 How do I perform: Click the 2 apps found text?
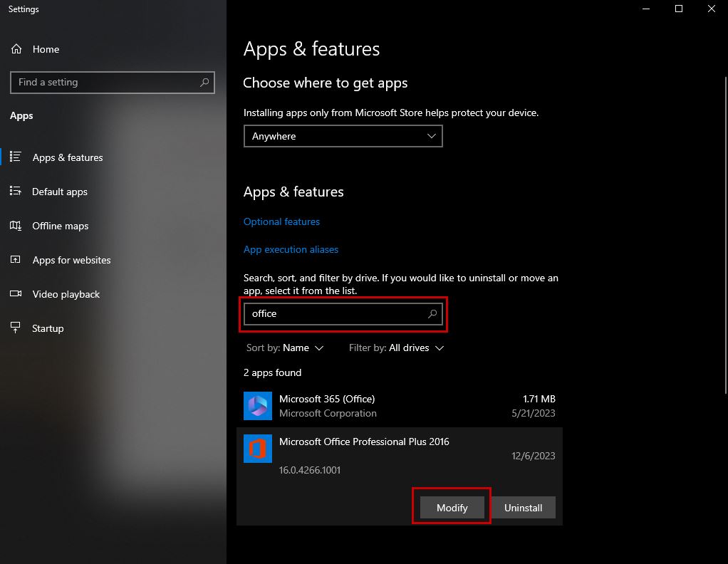click(273, 372)
